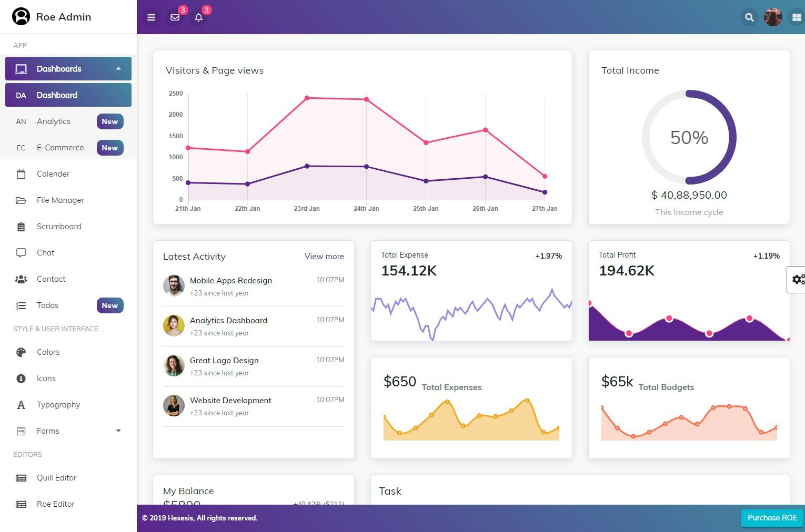Collapse the Dashboards menu section
Viewport: 805px width, 532px height.
point(68,69)
